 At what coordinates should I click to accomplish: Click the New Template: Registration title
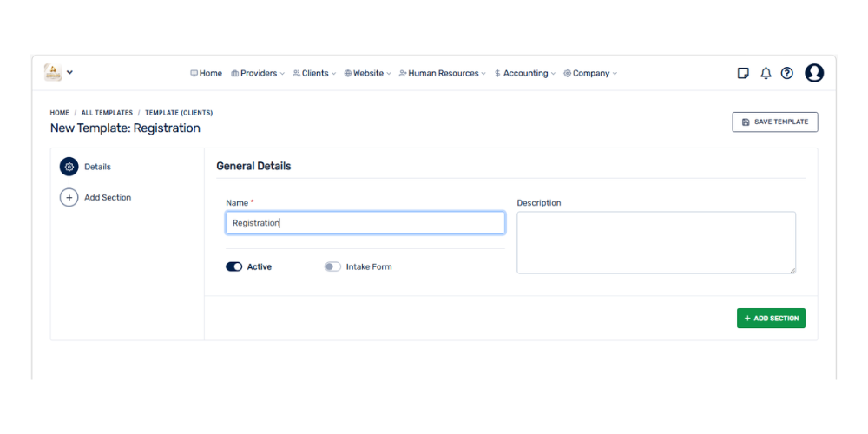coord(125,128)
